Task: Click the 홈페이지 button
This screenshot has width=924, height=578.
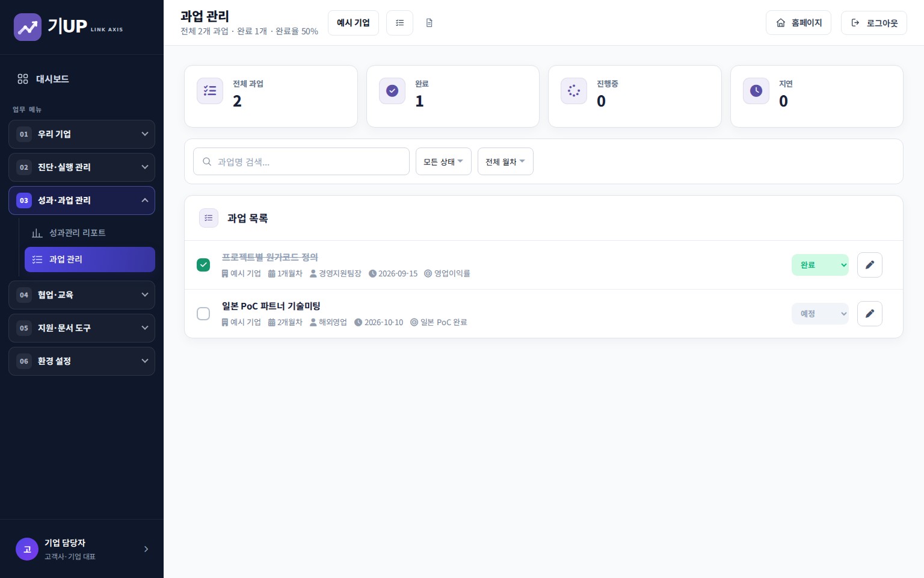Action: tap(798, 23)
